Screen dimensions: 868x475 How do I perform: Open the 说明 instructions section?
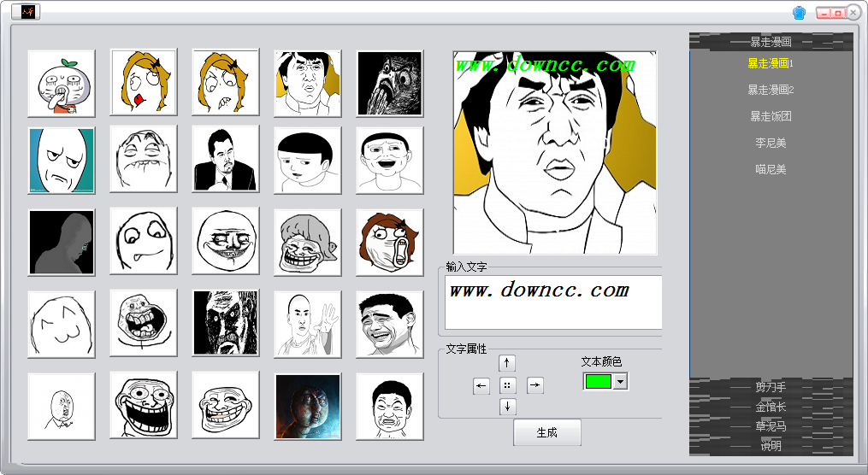pyautogui.click(x=771, y=446)
